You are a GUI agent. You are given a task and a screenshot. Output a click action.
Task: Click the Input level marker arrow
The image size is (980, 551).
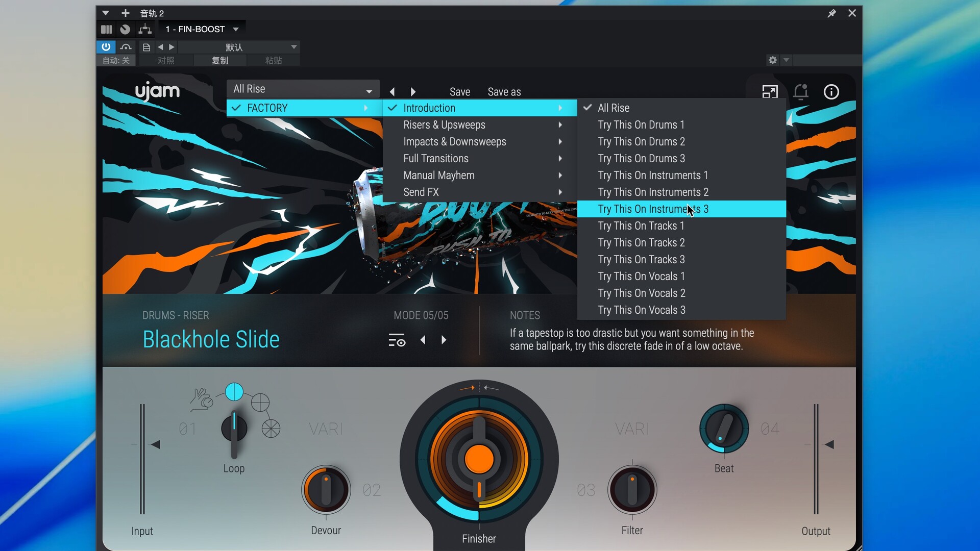coord(156,444)
